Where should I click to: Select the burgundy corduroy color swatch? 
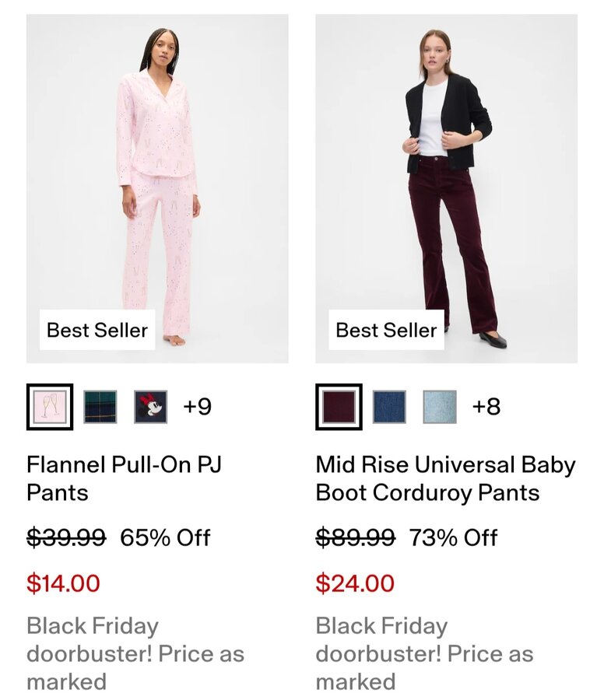click(x=339, y=407)
